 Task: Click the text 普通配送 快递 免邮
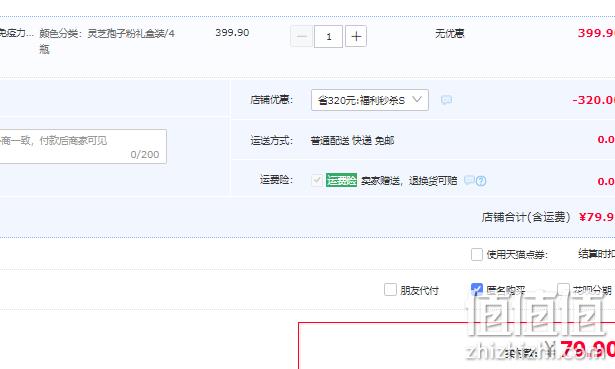coord(352,140)
